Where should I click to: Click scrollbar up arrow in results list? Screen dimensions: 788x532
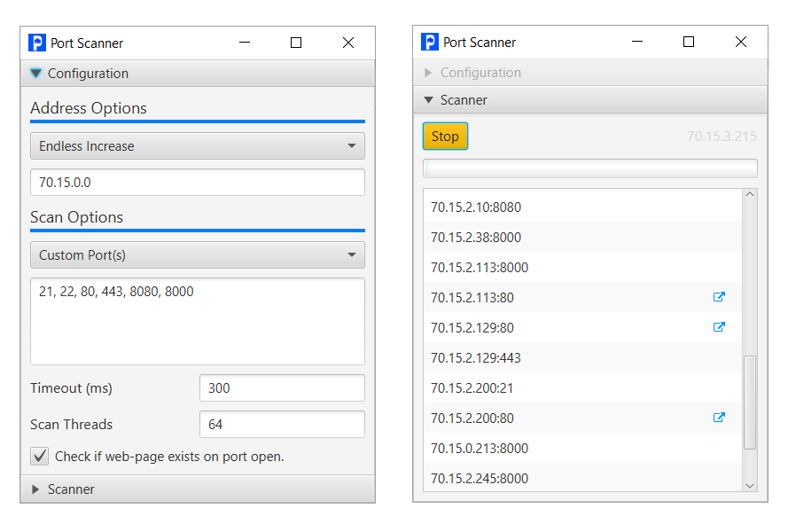coord(750,194)
